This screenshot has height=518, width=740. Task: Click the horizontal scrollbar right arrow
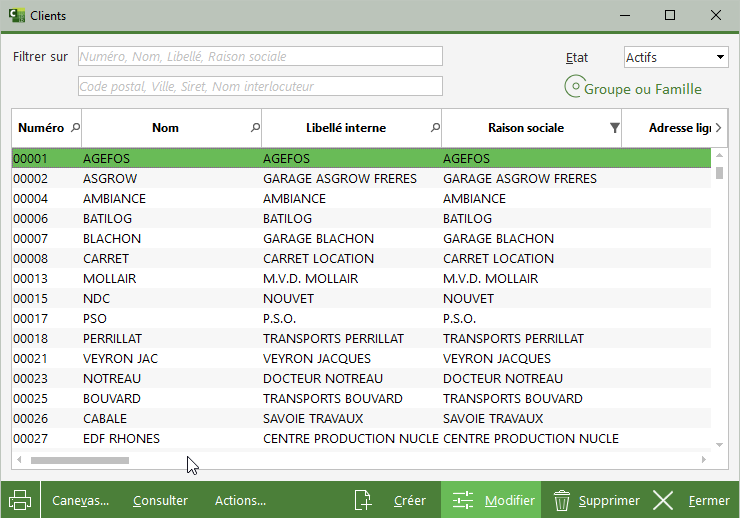[x=704, y=460]
